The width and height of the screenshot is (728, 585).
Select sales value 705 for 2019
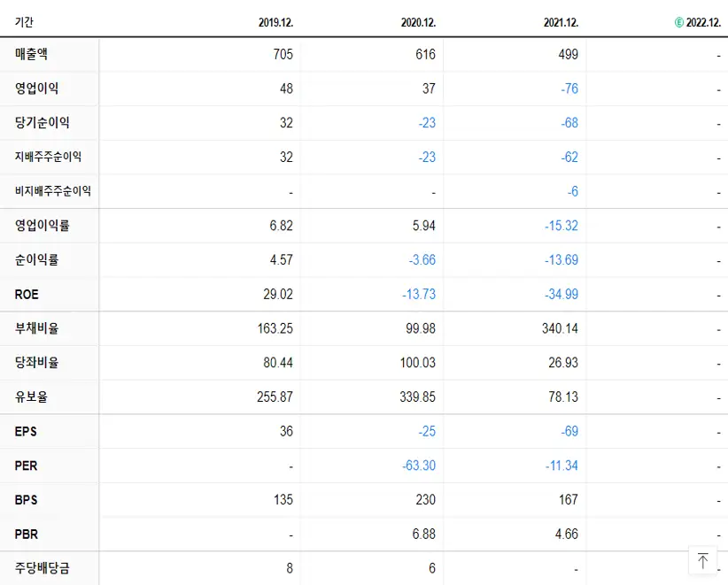pyautogui.click(x=283, y=54)
